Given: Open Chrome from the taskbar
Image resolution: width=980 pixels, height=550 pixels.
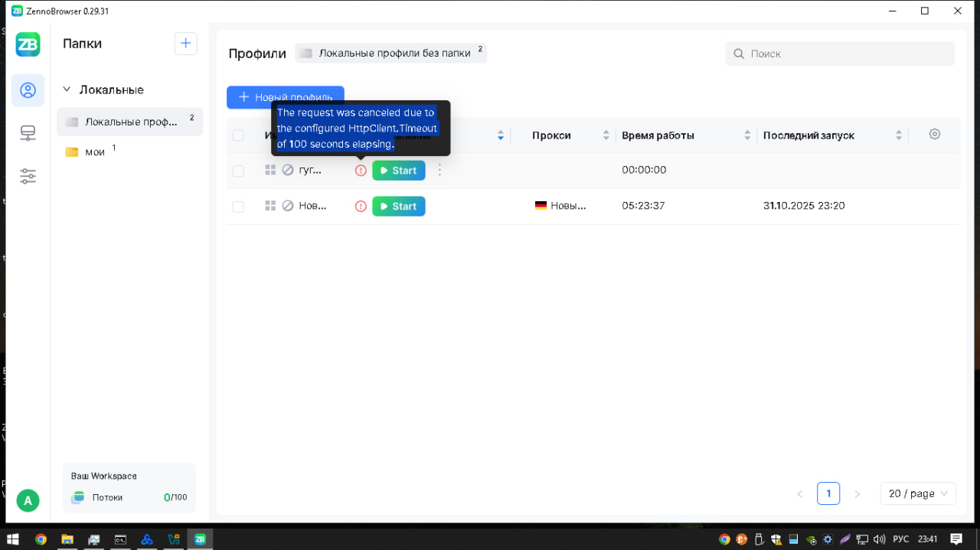Looking at the screenshot, I should [x=41, y=539].
